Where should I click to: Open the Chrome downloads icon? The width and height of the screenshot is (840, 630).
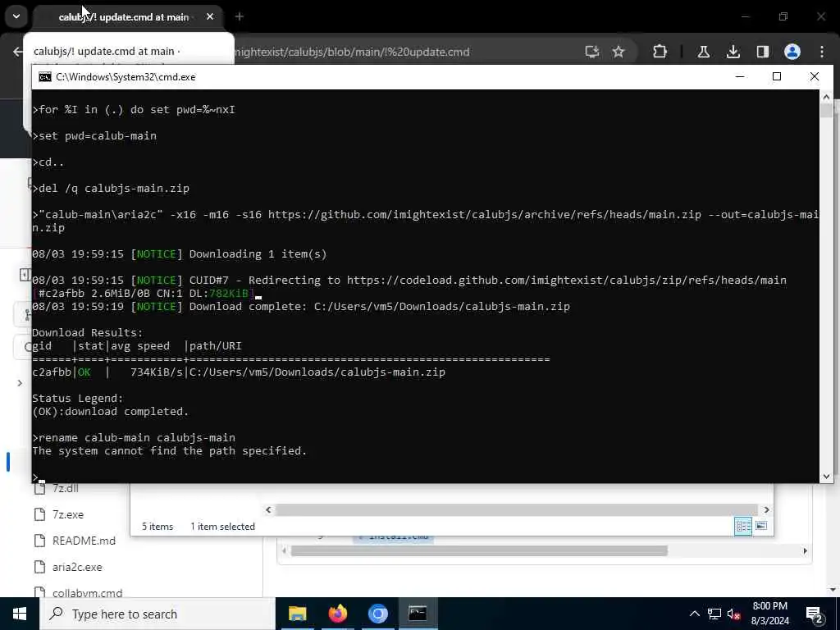733,52
